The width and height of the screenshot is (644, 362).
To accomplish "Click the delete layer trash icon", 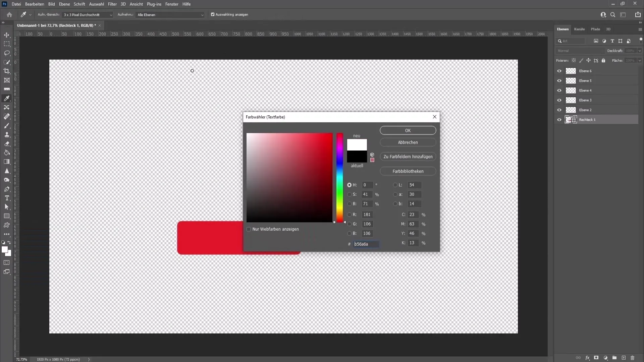I will tap(633, 358).
